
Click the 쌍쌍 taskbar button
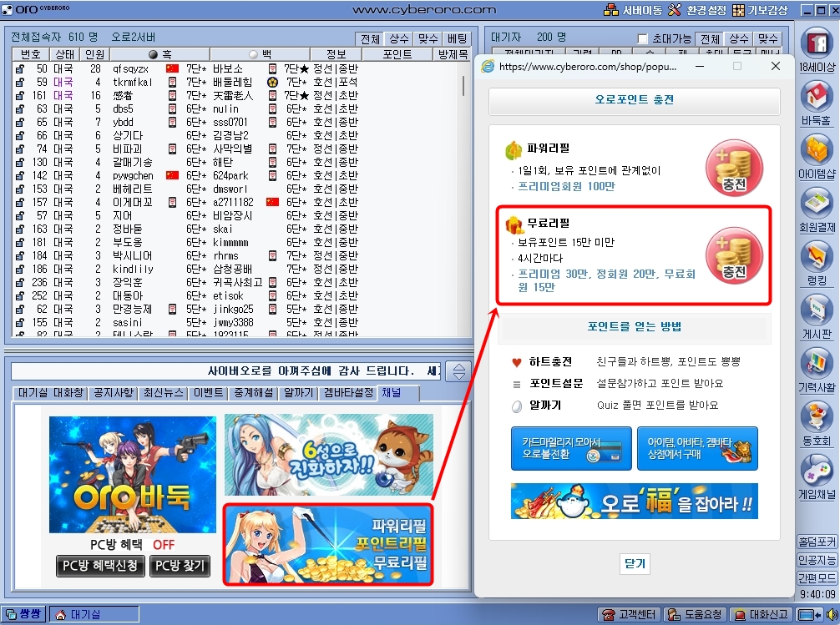(24, 614)
